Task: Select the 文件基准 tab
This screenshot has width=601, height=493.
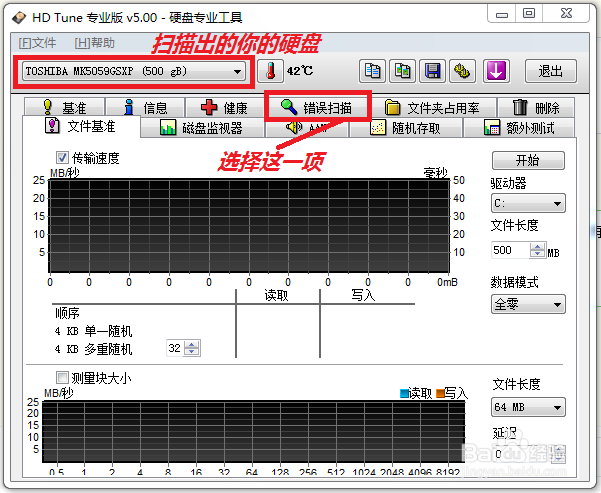Action: (81, 126)
